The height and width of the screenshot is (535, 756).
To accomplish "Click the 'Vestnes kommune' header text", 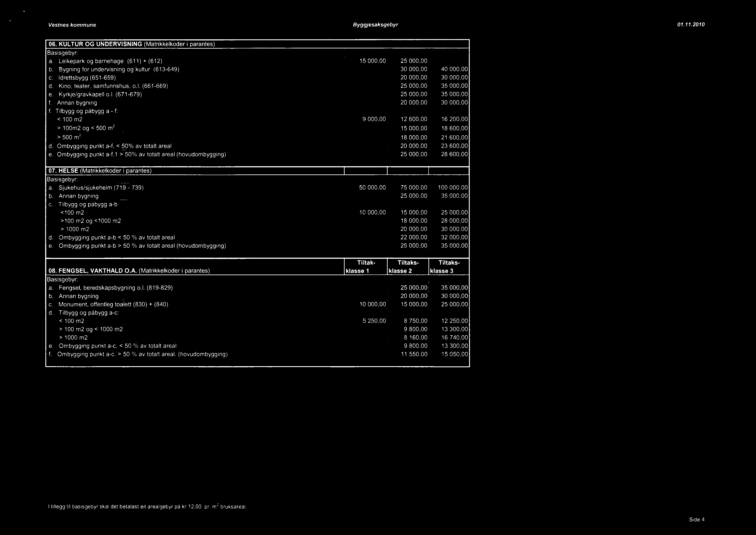I will coord(72,25).
